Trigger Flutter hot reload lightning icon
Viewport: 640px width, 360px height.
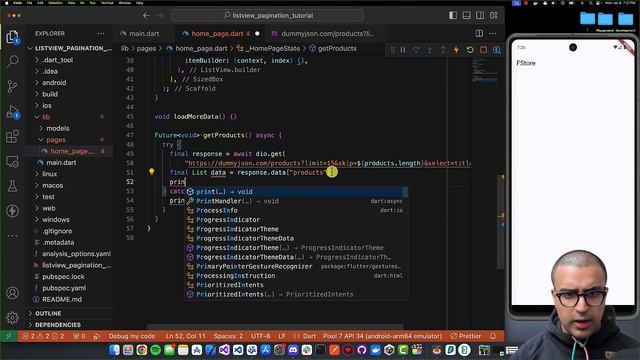(x=456, y=50)
